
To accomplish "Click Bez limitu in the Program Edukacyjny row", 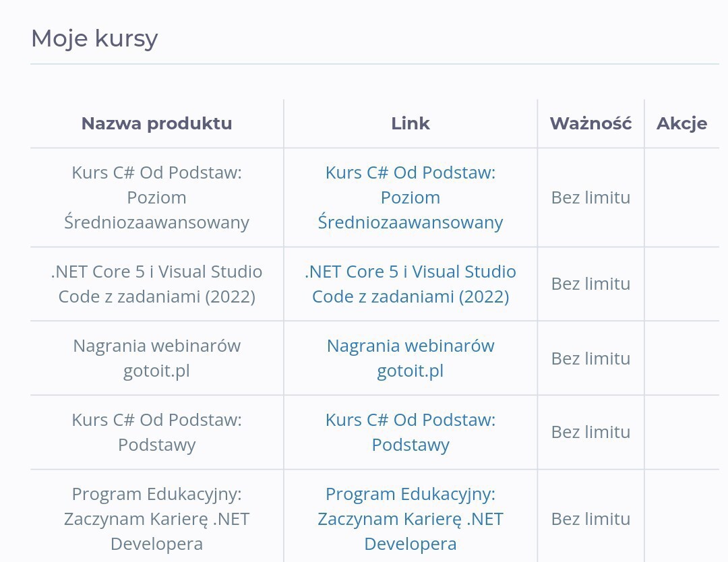I will (x=590, y=519).
